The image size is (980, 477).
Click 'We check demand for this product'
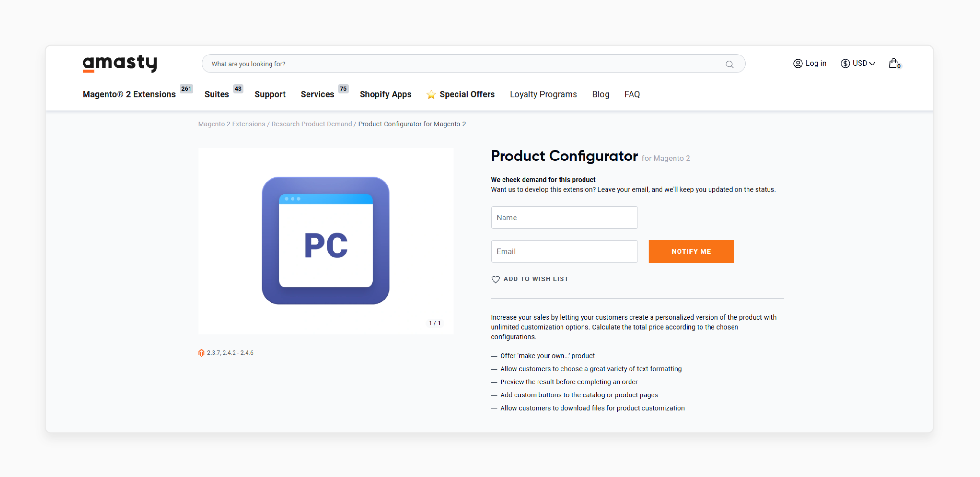pyautogui.click(x=543, y=179)
